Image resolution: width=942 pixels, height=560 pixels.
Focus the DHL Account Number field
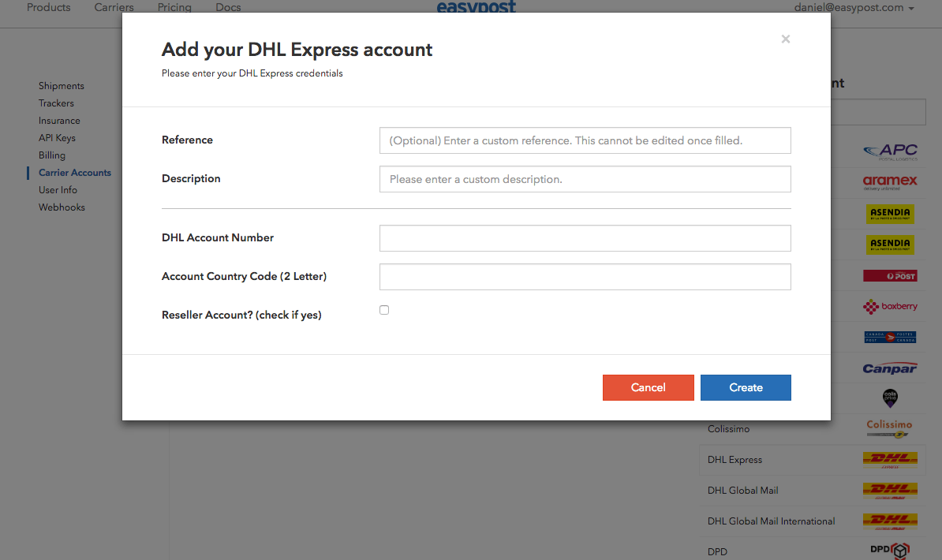coord(585,238)
